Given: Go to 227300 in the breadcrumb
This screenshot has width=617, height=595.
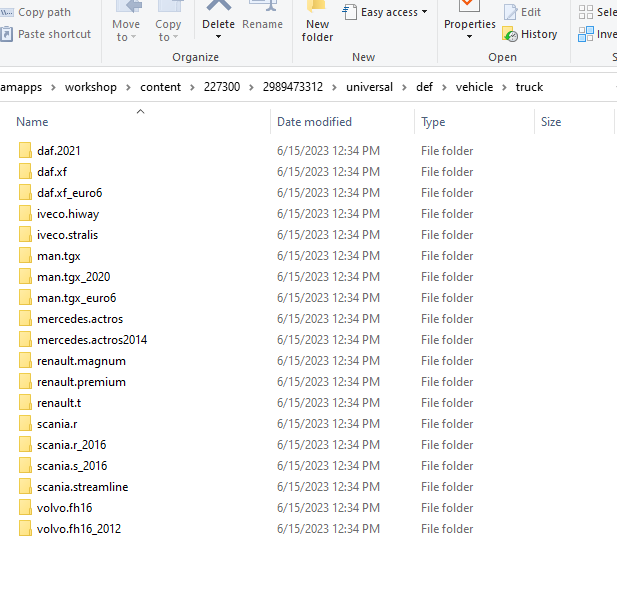Looking at the screenshot, I should click(222, 87).
